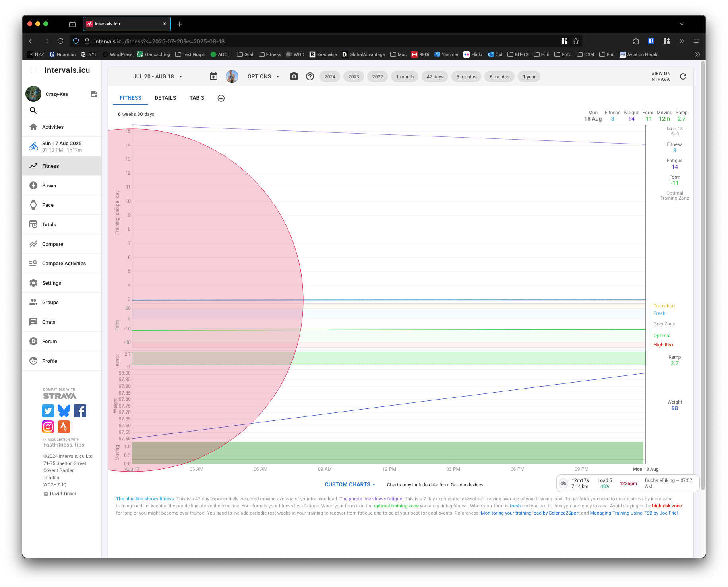Select the 42 days range chip
This screenshot has height=587, width=728.
click(x=435, y=77)
